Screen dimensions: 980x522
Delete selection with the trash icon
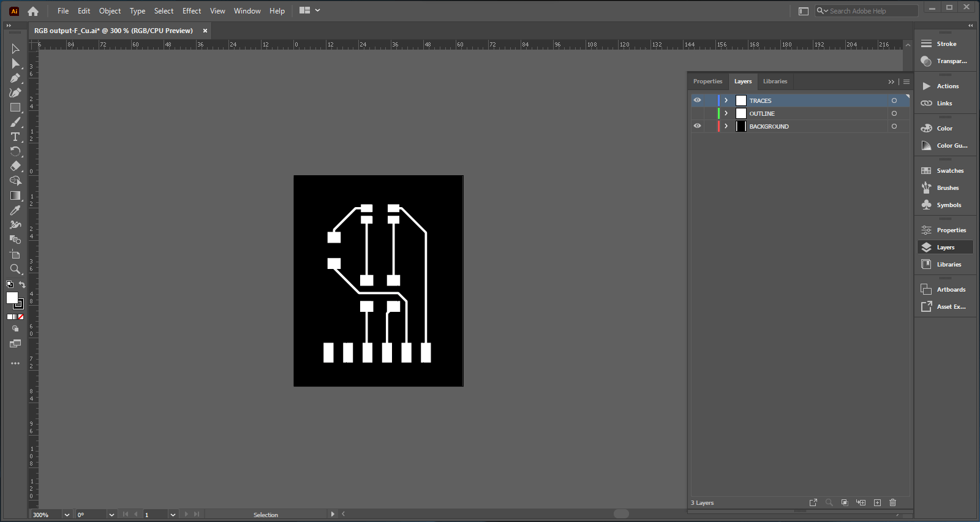point(892,502)
